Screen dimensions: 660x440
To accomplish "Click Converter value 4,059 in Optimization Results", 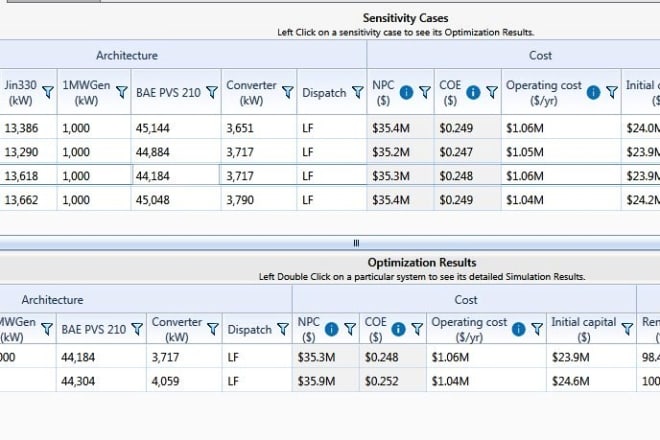I will [x=165, y=381].
